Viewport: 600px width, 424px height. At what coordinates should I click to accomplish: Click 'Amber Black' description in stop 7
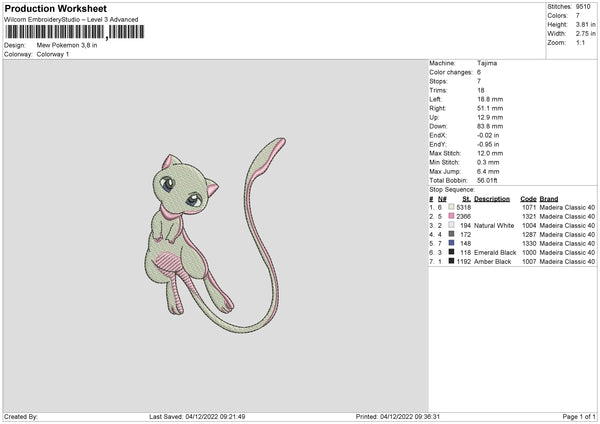click(x=493, y=262)
